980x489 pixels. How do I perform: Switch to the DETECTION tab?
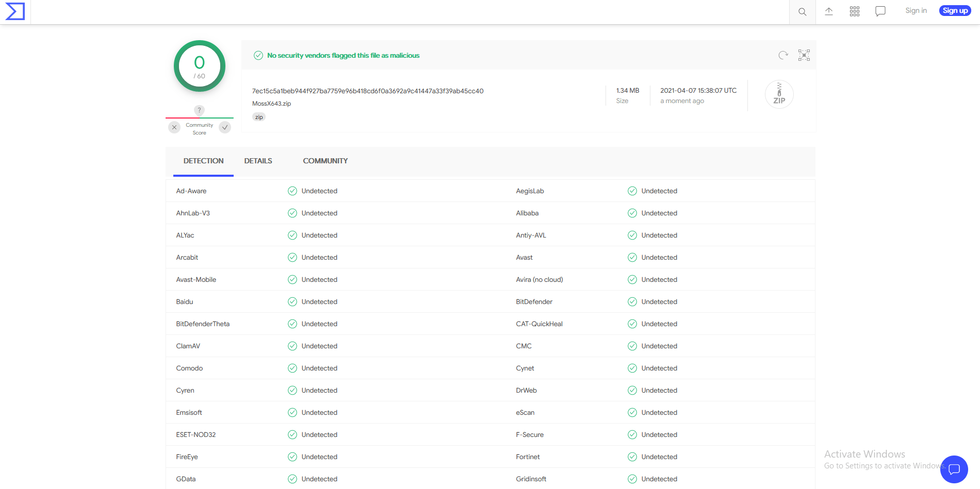point(203,161)
